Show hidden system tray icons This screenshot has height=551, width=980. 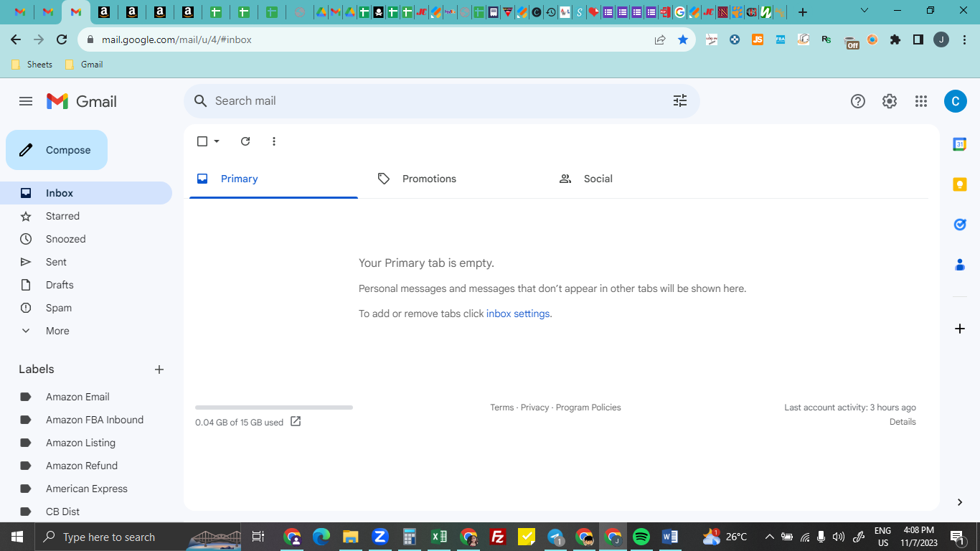coord(769,537)
